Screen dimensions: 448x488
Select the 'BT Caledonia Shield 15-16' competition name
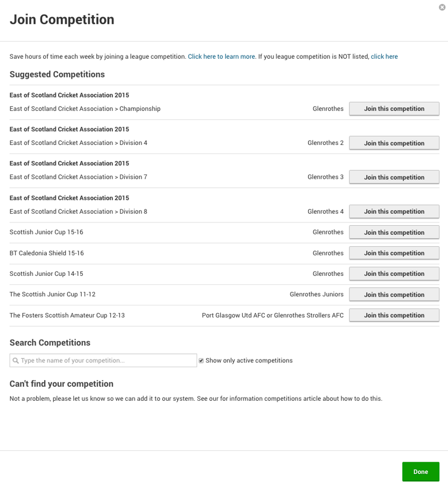(x=47, y=253)
